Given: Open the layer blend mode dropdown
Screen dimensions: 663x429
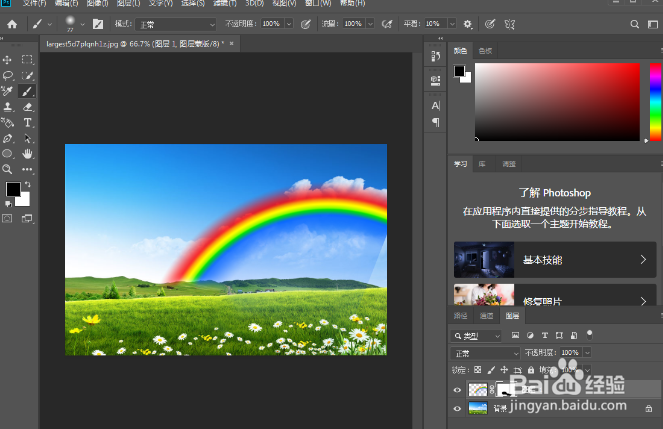Looking at the screenshot, I should coord(485,353).
